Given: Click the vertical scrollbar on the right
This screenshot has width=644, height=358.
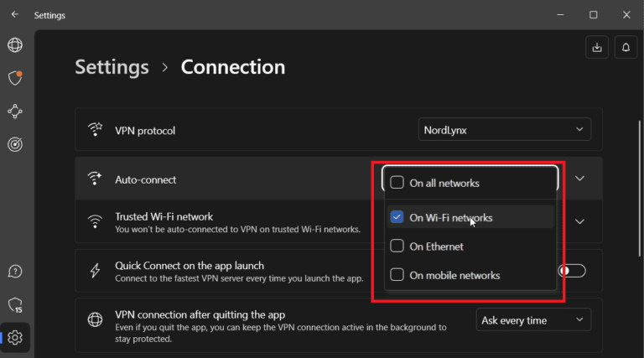Looking at the screenshot, I should [x=641, y=184].
